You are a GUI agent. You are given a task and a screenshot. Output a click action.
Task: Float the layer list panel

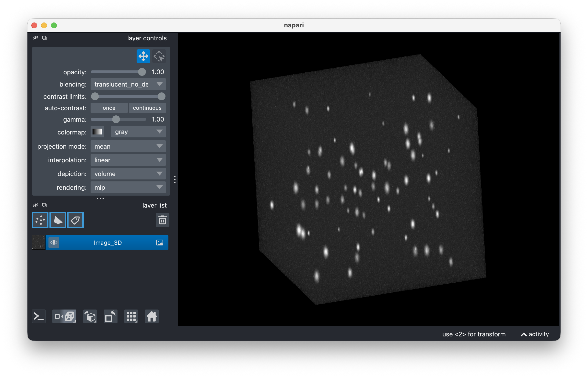pos(44,205)
